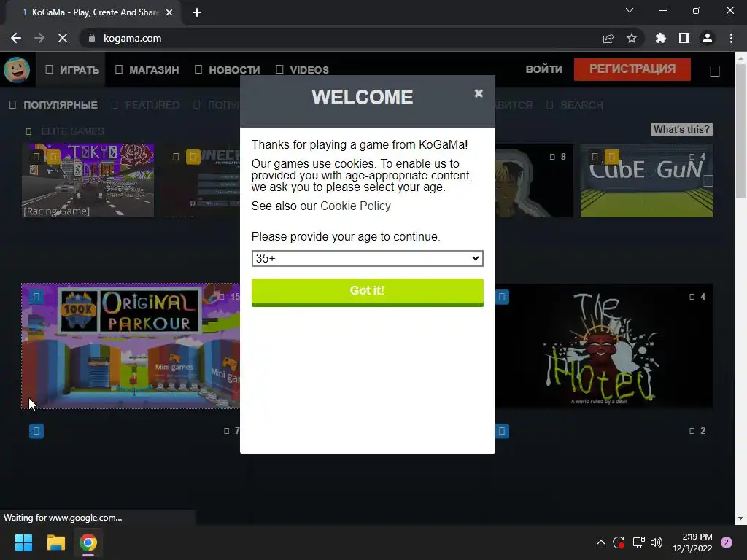Show hidden system tray icons
The height and width of the screenshot is (560, 747).
pos(601,542)
